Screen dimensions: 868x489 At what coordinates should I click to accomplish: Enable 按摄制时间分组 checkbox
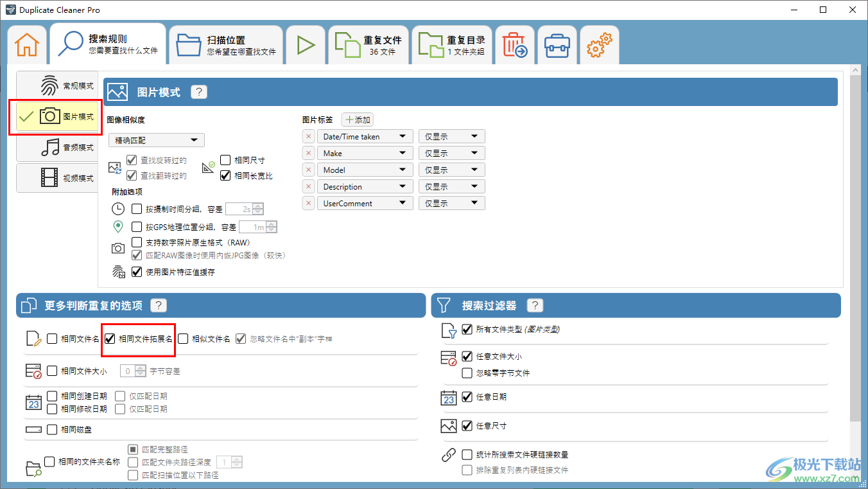137,209
